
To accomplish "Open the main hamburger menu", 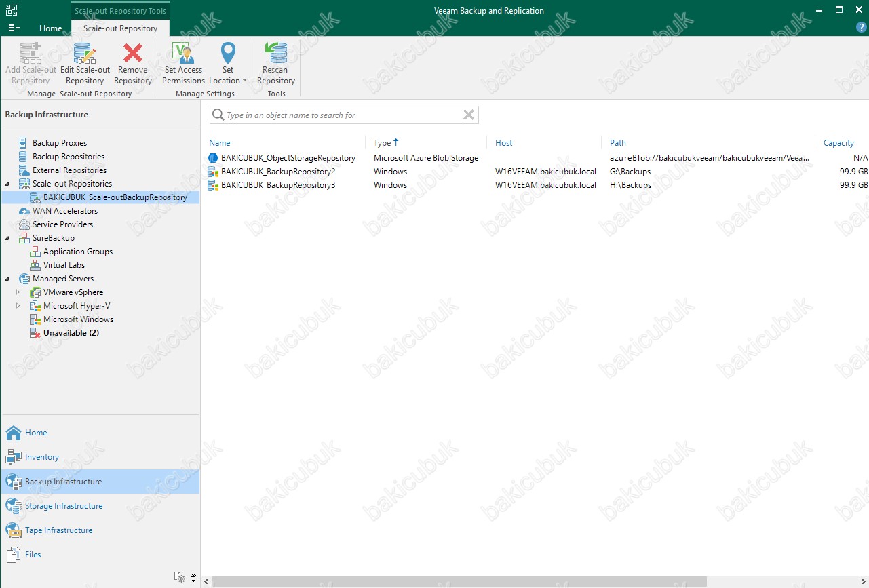I will click(x=14, y=28).
